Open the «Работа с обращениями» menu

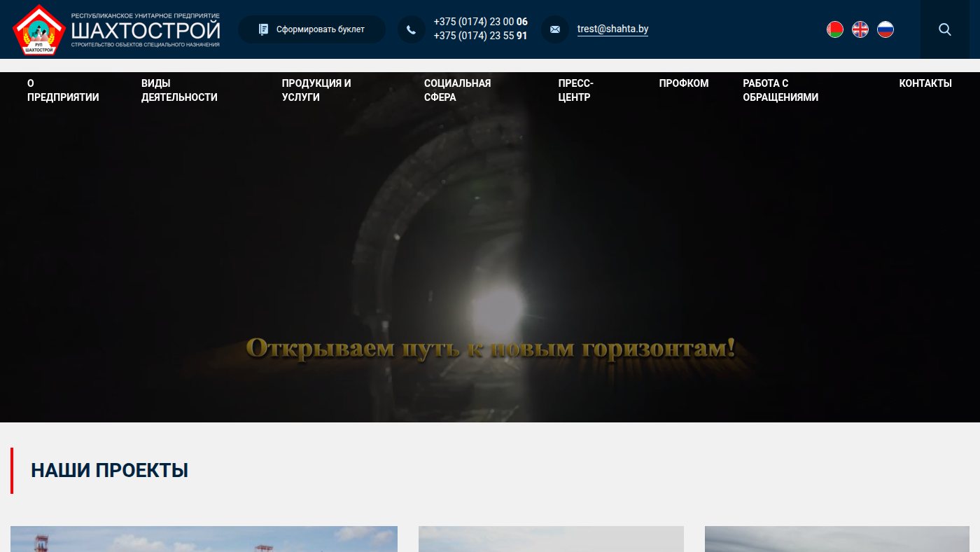click(x=780, y=90)
